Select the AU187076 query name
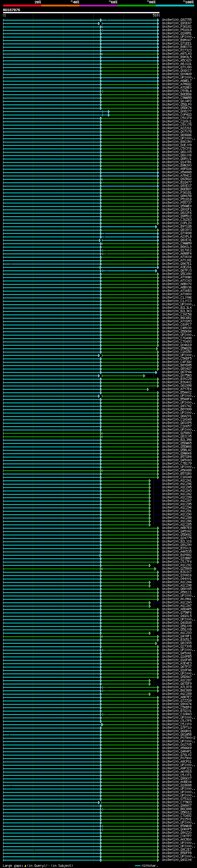Image resolution: width=197 pixels, height=868 pixels. (x=11, y=10)
